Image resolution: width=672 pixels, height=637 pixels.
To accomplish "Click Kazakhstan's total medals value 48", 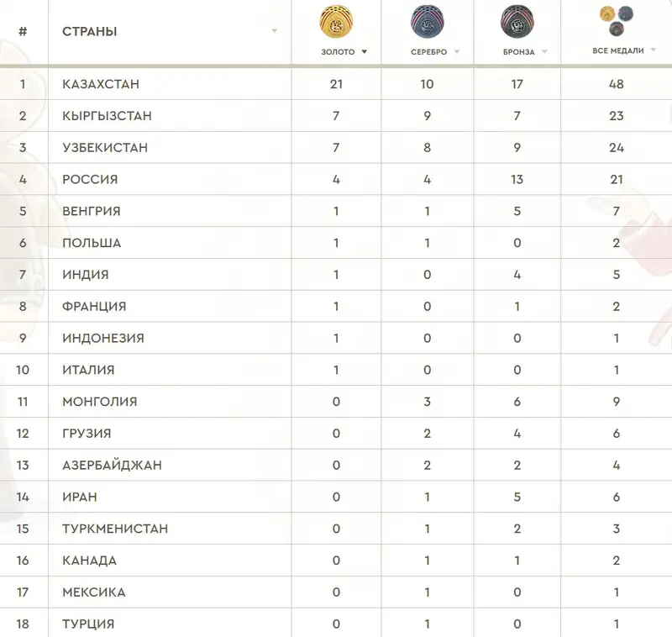I will (617, 84).
